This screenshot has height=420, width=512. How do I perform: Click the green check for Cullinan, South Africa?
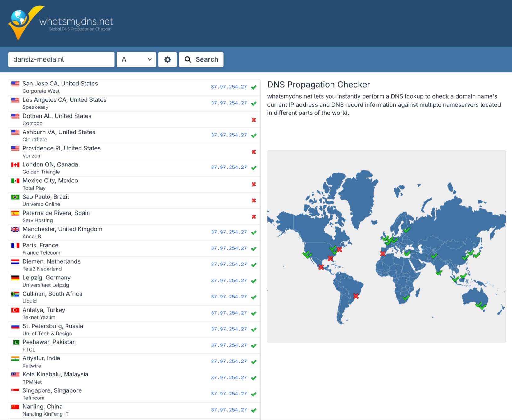click(254, 297)
